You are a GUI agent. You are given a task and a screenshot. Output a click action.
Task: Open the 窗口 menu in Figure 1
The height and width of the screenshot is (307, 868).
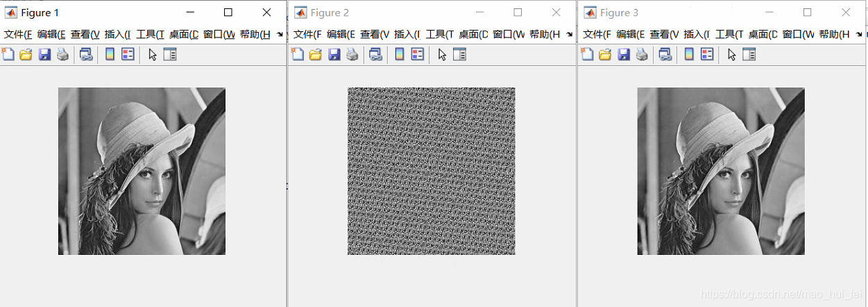219,35
